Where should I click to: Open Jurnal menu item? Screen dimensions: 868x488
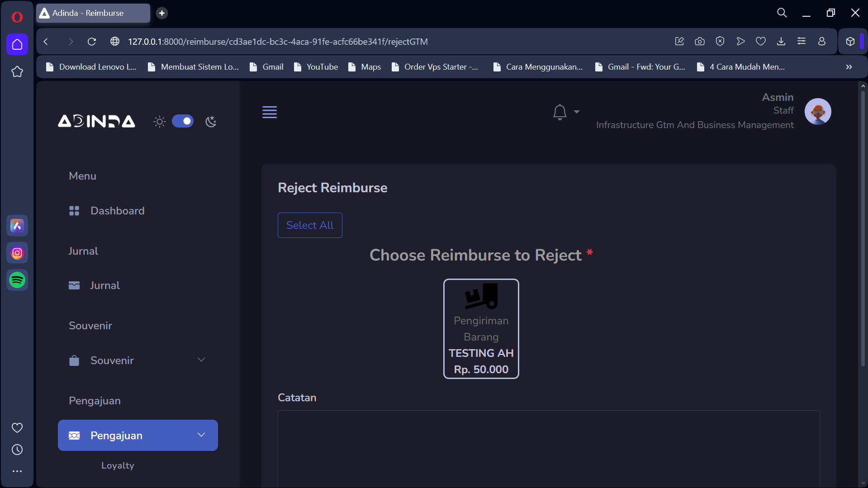[x=104, y=285]
